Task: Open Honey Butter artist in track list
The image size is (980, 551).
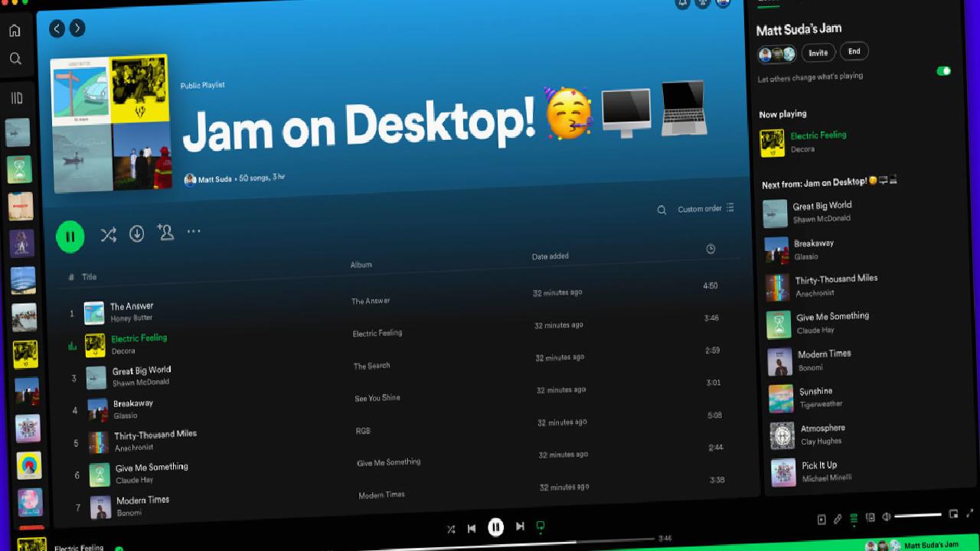Action: pos(132,318)
